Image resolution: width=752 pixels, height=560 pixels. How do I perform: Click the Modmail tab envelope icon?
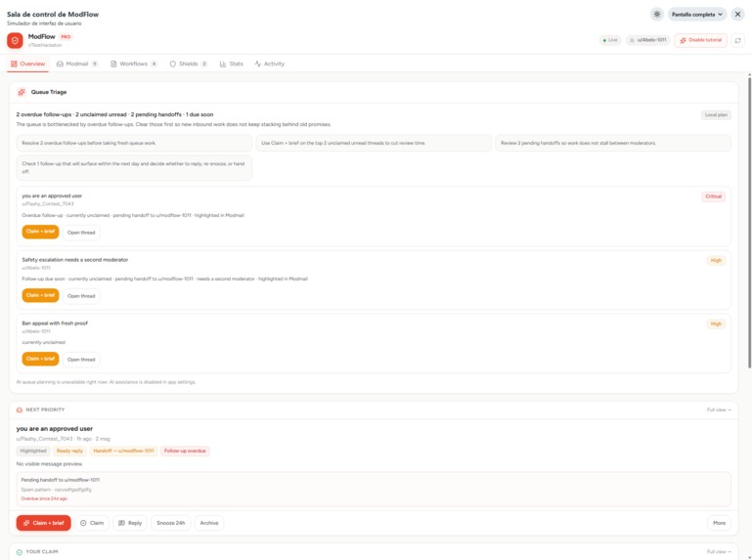point(60,64)
